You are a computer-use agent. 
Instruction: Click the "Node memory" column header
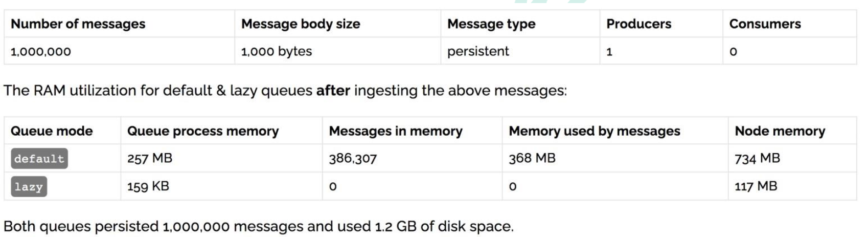pyautogui.click(x=780, y=131)
